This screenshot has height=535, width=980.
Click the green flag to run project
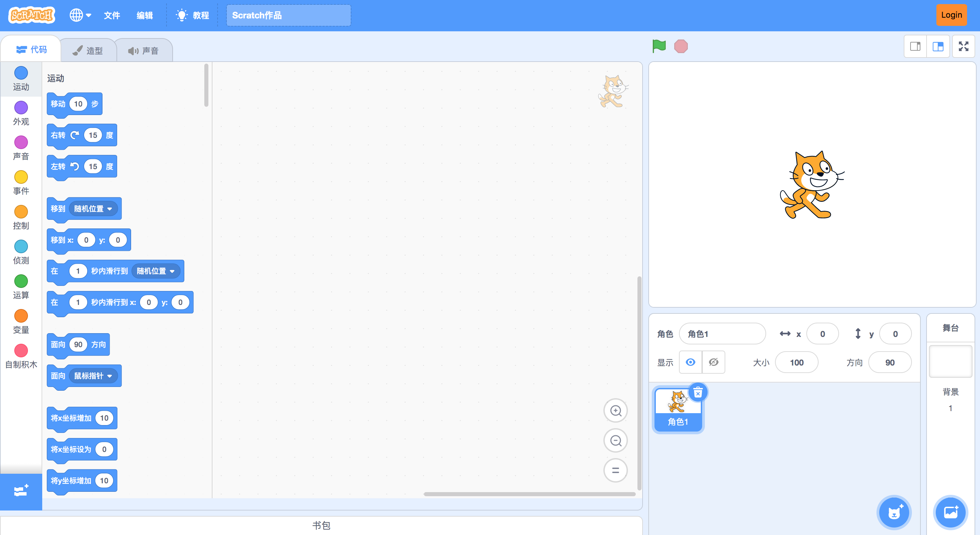click(x=659, y=46)
